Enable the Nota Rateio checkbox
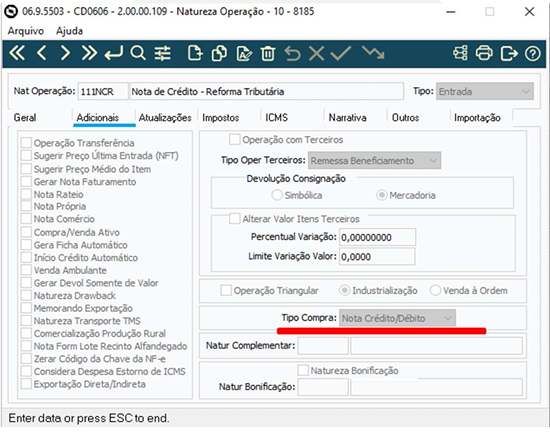This screenshot has height=435, width=550. click(x=26, y=194)
